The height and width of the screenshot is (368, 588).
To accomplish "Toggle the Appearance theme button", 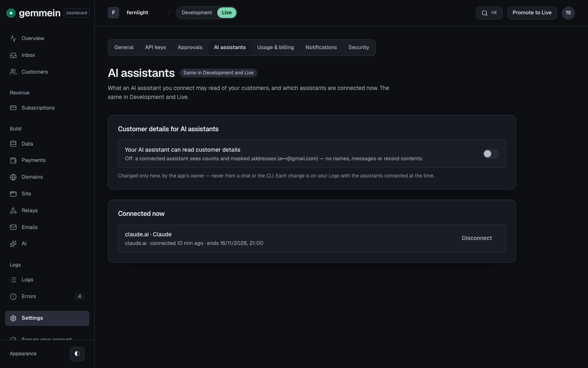I will 77,354.
